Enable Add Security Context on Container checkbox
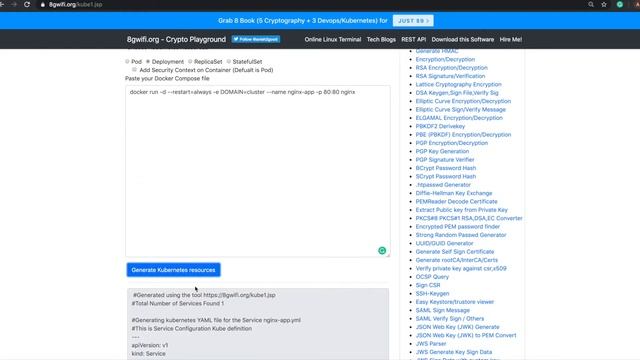Screen dimensions: 640x360 pyautogui.click(x=134, y=70)
